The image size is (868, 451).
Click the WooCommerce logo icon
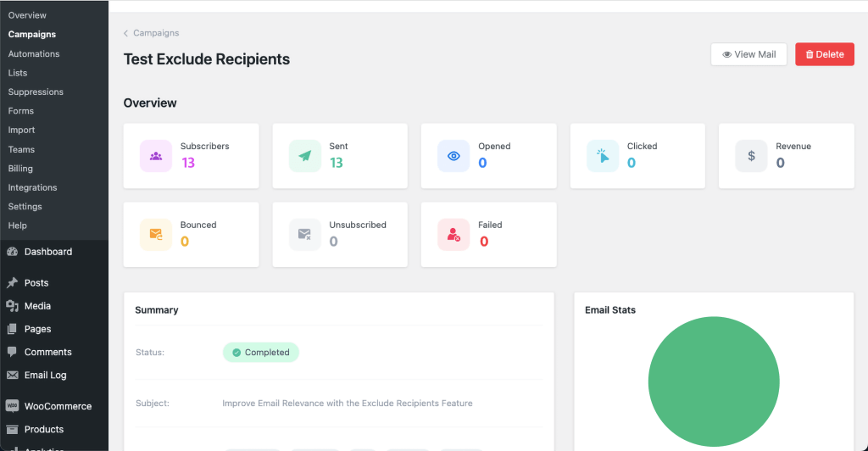[x=12, y=406]
